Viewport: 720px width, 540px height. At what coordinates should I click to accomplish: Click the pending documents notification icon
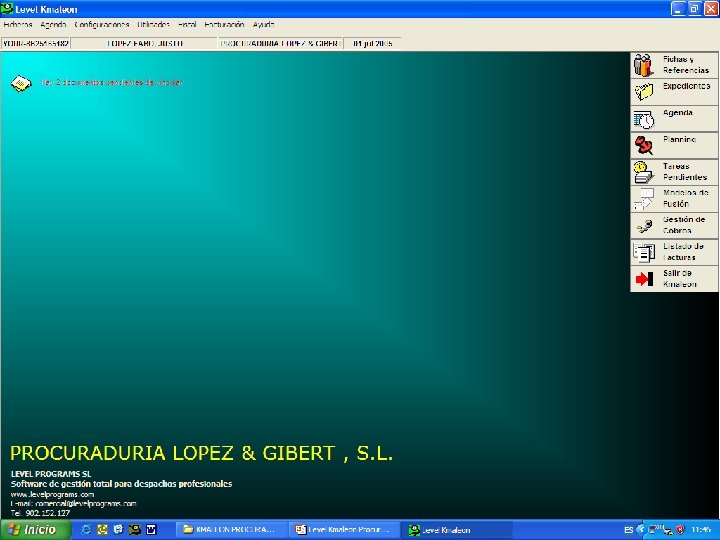pos(21,83)
